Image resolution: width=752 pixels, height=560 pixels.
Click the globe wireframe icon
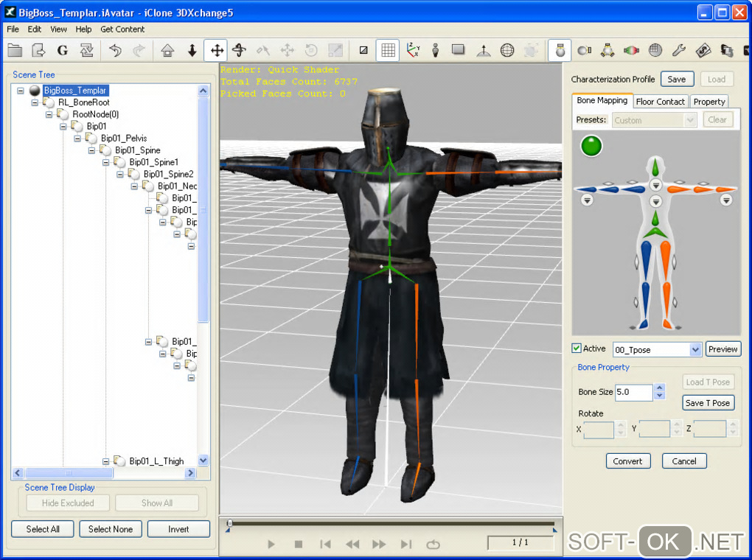(x=507, y=50)
